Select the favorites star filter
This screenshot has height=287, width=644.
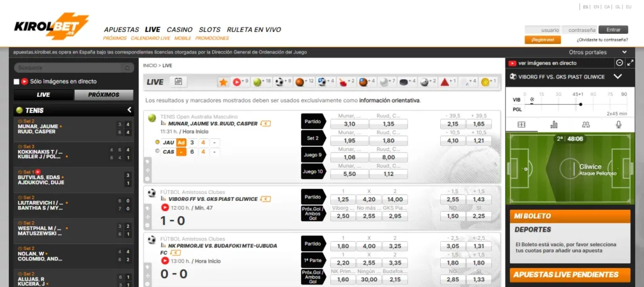[x=223, y=82]
